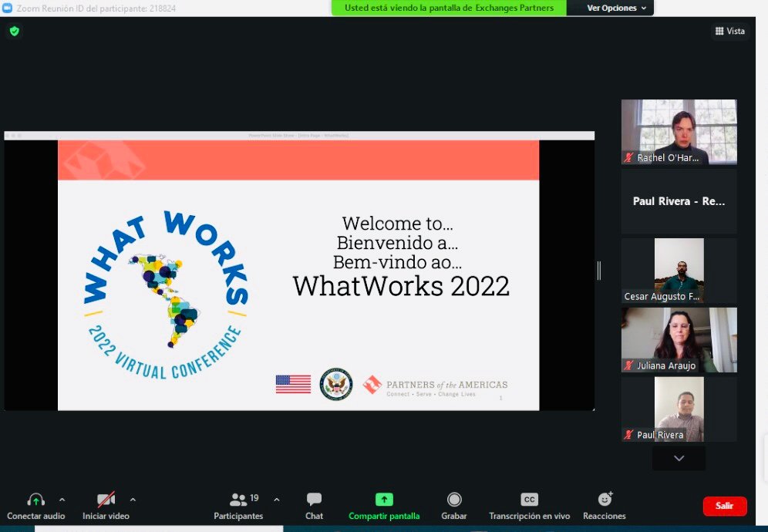Select Juliana Araujo video thumbnail
The image size is (768, 532).
pos(679,340)
